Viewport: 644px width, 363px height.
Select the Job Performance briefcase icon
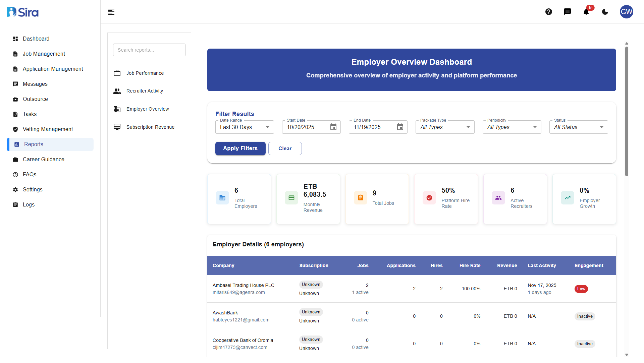[117, 73]
